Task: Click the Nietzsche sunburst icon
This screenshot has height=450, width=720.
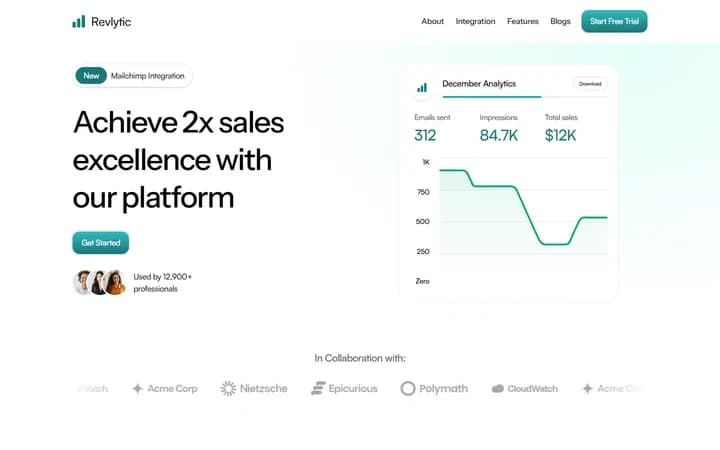Action: tap(228, 388)
